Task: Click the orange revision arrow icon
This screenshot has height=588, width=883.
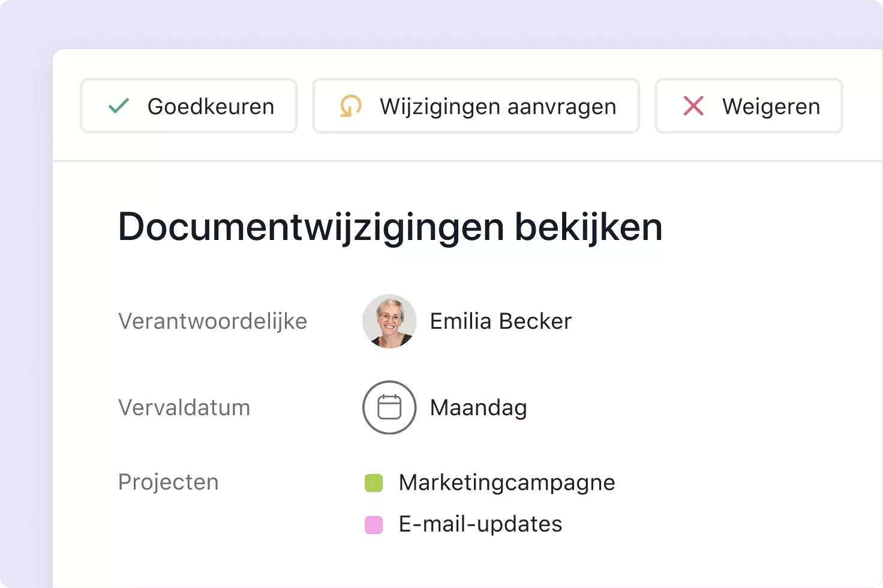Action: point(350,106)
